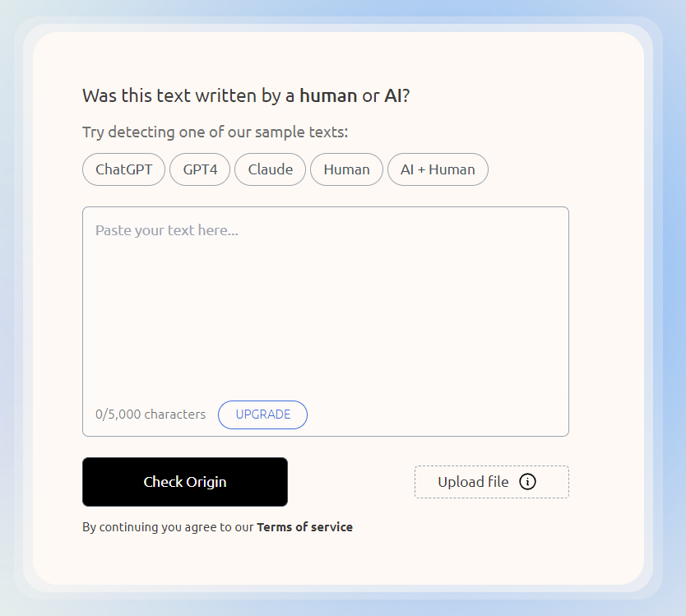The width and height of the screenshot is (686, 616).
Task: Focus the large text input box
Action: pyautogui.click(x=326, y=321)
